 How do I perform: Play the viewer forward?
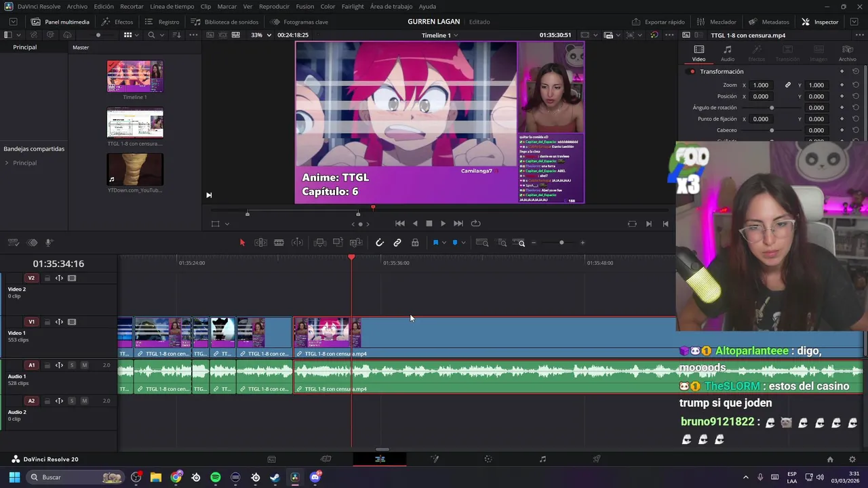coord(443,224)
